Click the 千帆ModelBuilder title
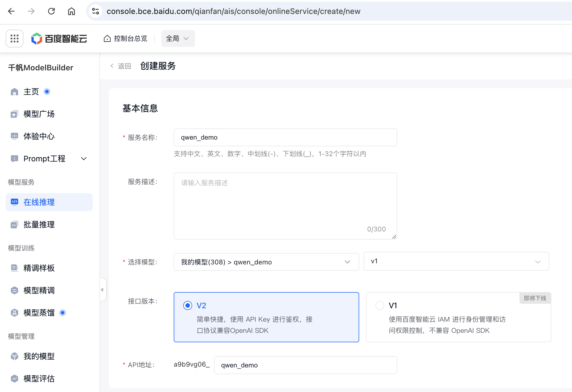The image size is (572, 392). tap(41, 68)
